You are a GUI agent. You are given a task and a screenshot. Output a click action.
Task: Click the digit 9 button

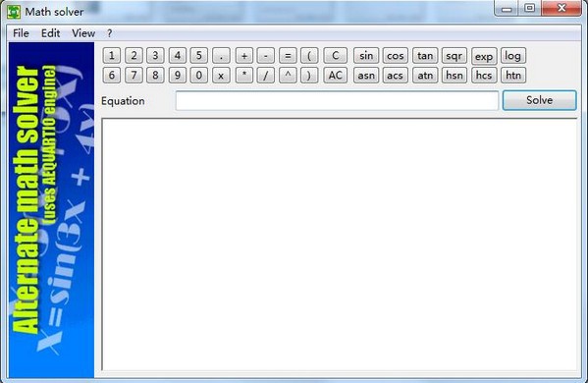click(178, 75)
